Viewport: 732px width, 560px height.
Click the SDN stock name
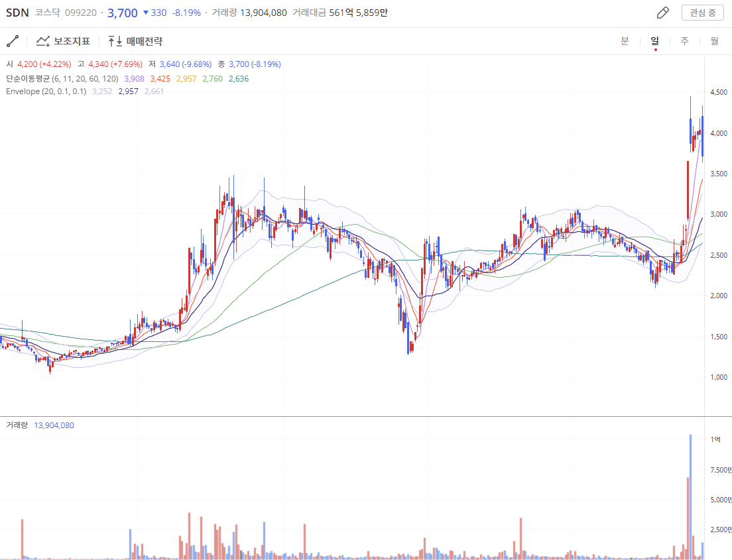[x=17, y=13]
